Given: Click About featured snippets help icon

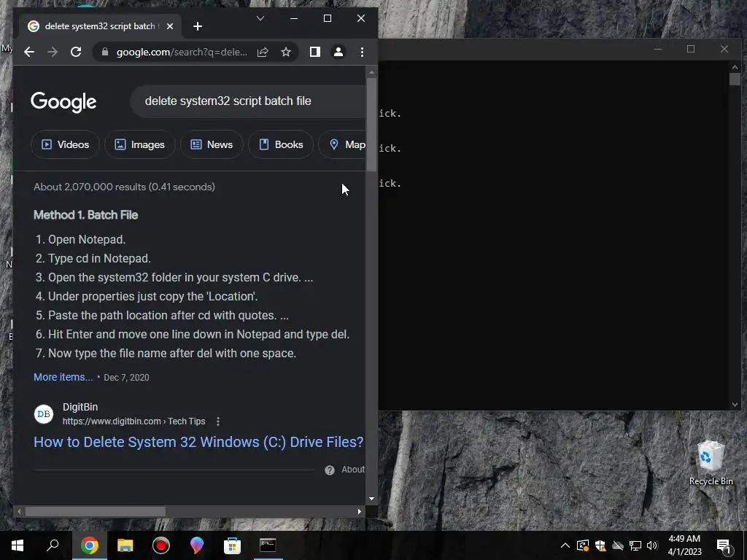Looking at the screenshot, I should click(329, 470).
